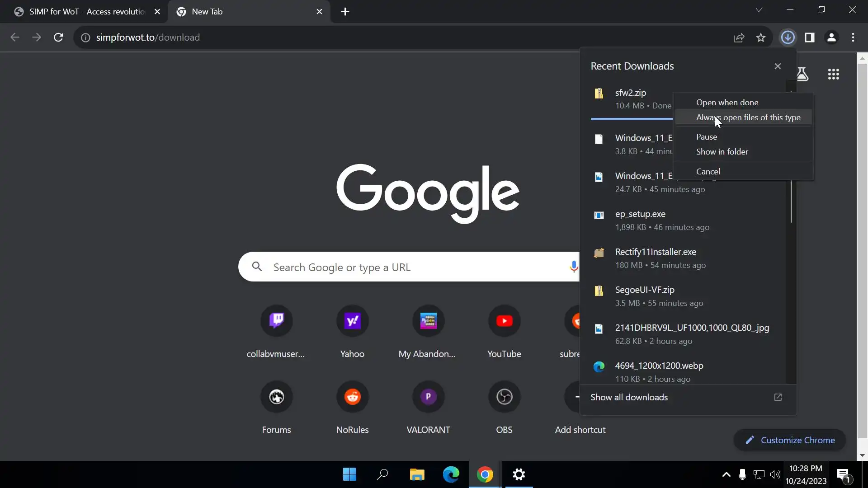Click Show all downloads link
Screen dimensions: 868x488
pyautogui.click(x=629, y=397)
